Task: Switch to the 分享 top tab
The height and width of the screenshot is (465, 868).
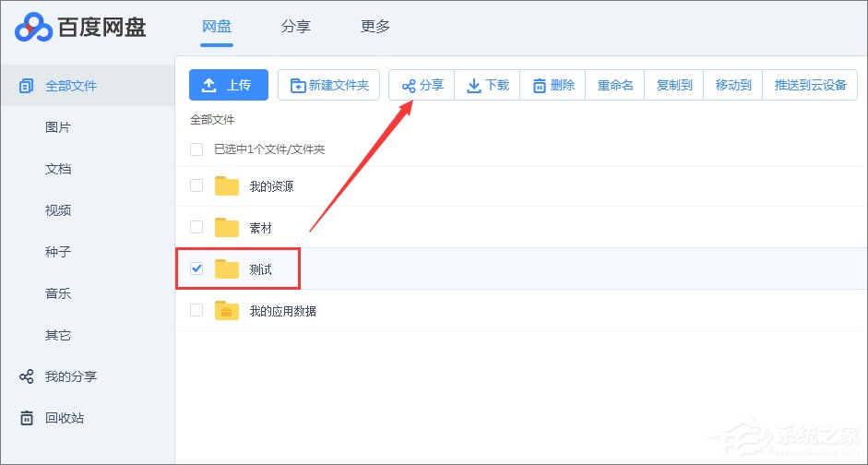Action: pos(295,27)
